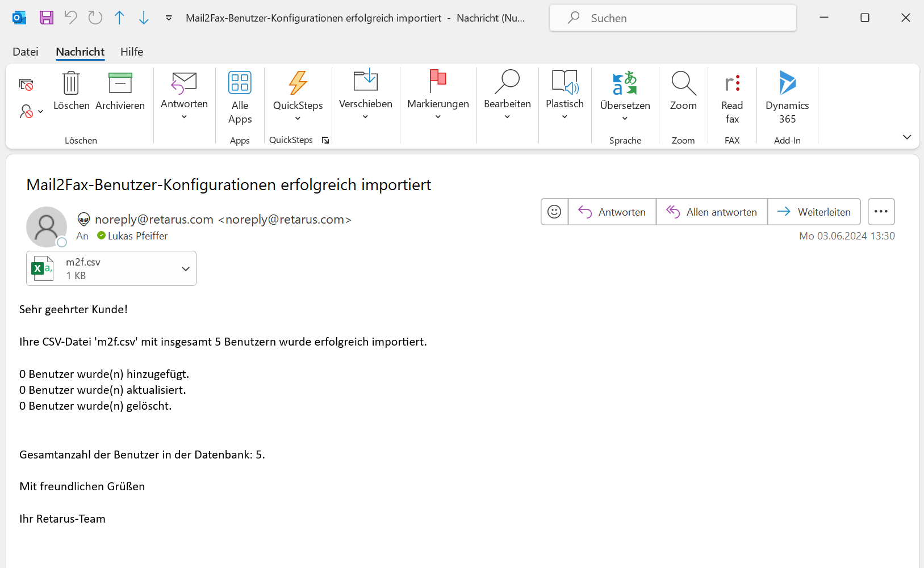Viewport: 924px width, 568px height.
Task: Open the Datei menu tab
Action: click(26, 52)
